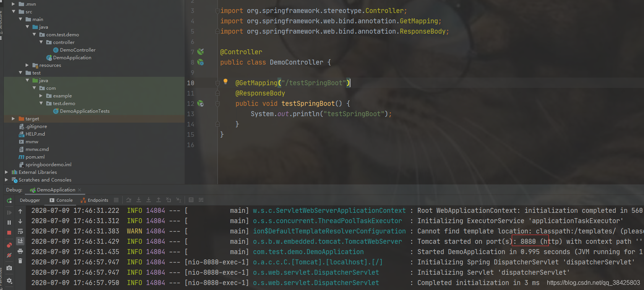Click the yellow intention light bulb
Screen dimensions: 644x290
225,81
